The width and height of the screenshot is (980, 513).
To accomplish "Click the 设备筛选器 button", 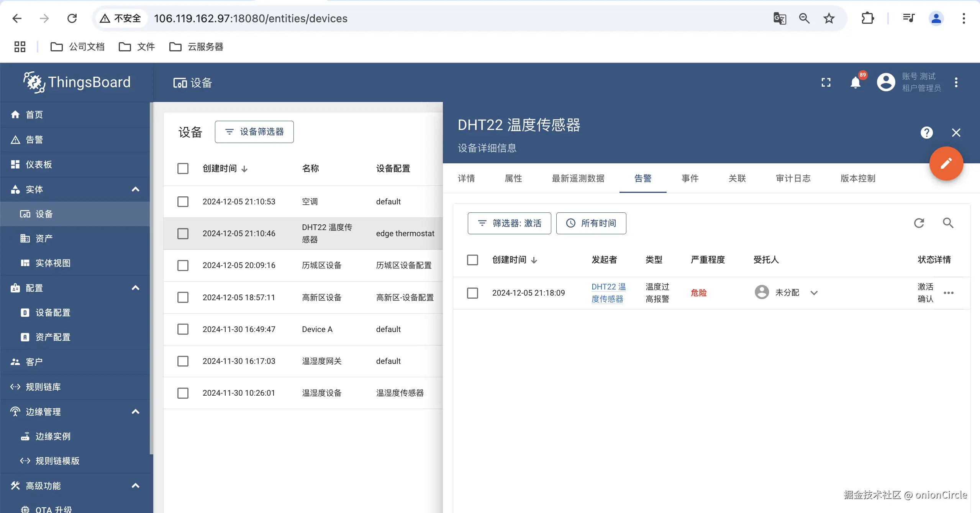I will pos(254,132).
